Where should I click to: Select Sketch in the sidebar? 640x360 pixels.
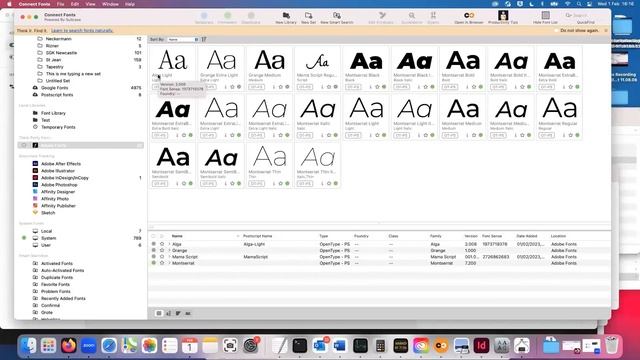click(x=48, y=213)
